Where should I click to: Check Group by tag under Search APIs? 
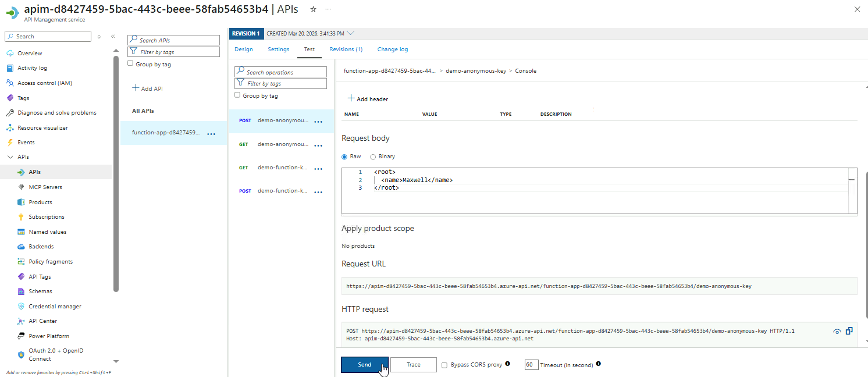point(130,64)
